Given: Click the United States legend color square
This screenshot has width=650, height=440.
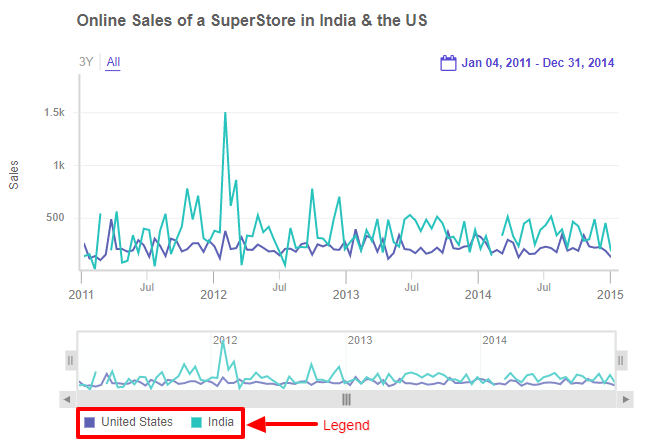Looking at the screenshot, I should [90, 422].
